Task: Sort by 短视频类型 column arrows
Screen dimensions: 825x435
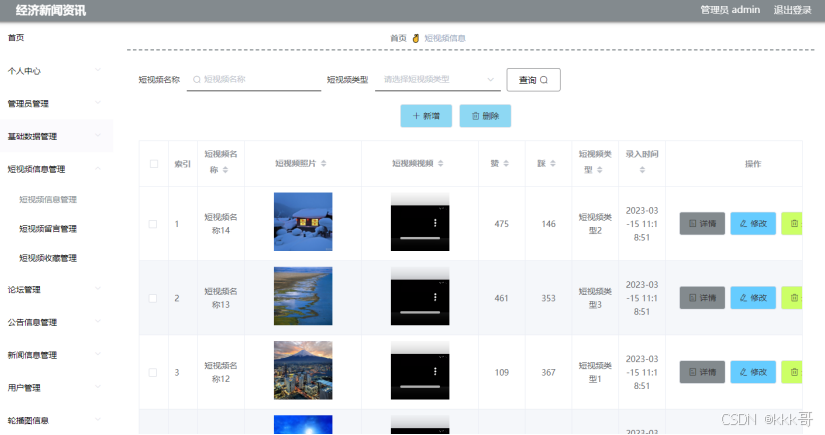Action: click(x=600, y=170)
